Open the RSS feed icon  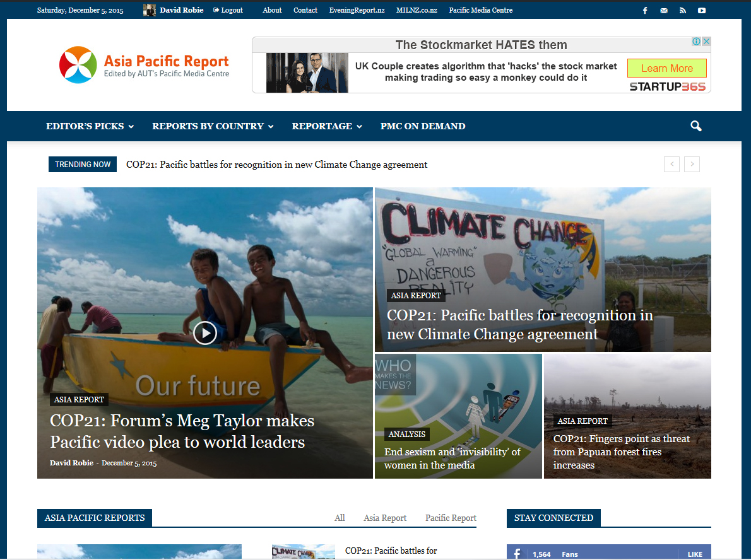682,11
